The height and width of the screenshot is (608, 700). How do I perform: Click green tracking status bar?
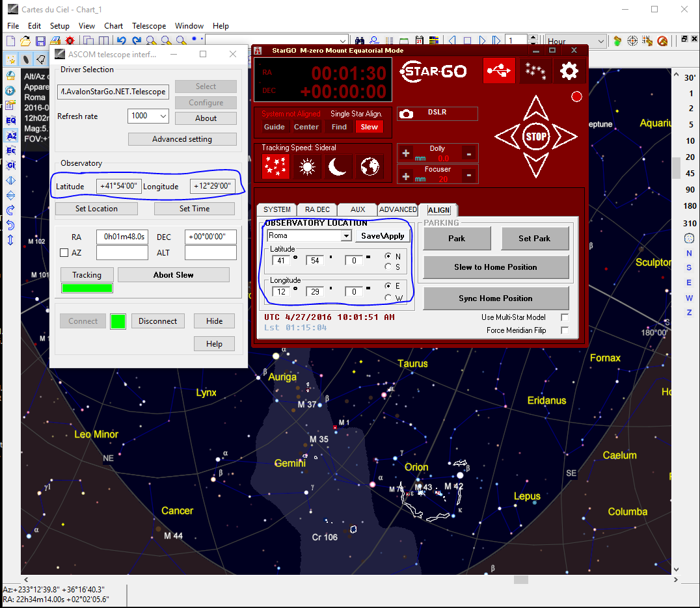click(x=87, y=288)
